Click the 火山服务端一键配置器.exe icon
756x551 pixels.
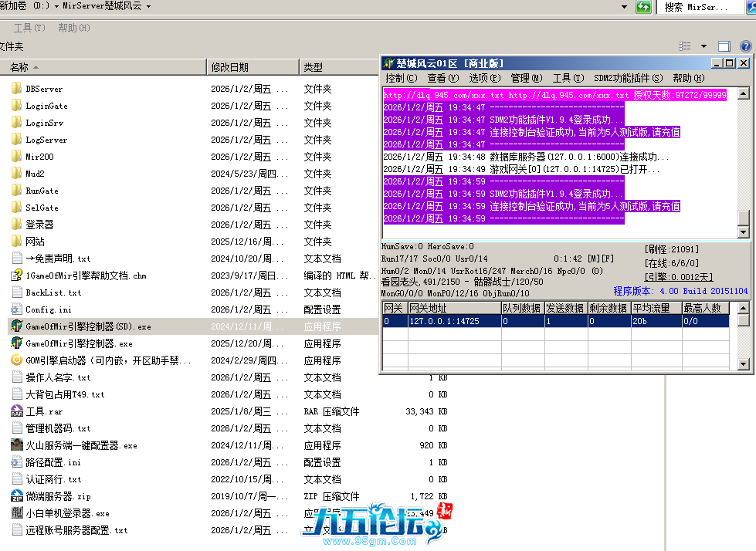pyautogui.click(x=17, y=445)
